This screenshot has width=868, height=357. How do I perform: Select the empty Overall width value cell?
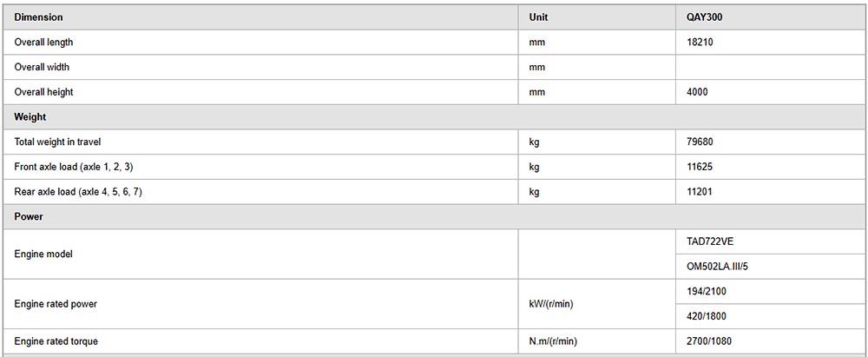tap(770, 67)
